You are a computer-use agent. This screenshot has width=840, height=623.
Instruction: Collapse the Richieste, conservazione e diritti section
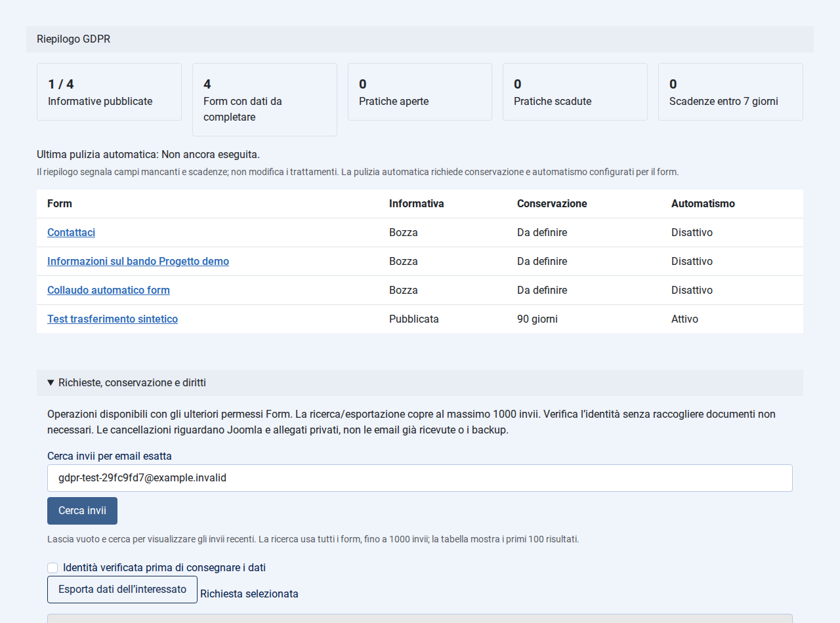420,383
